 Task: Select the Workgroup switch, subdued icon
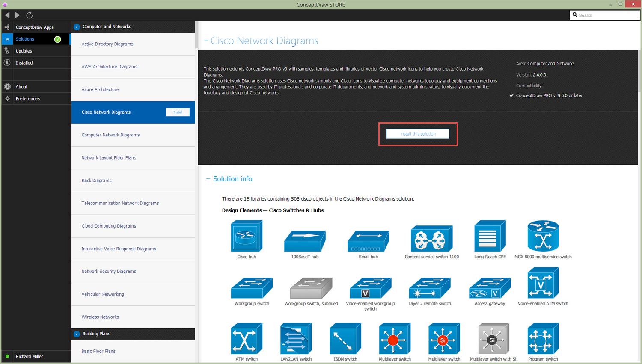click(x=311, y=288)
